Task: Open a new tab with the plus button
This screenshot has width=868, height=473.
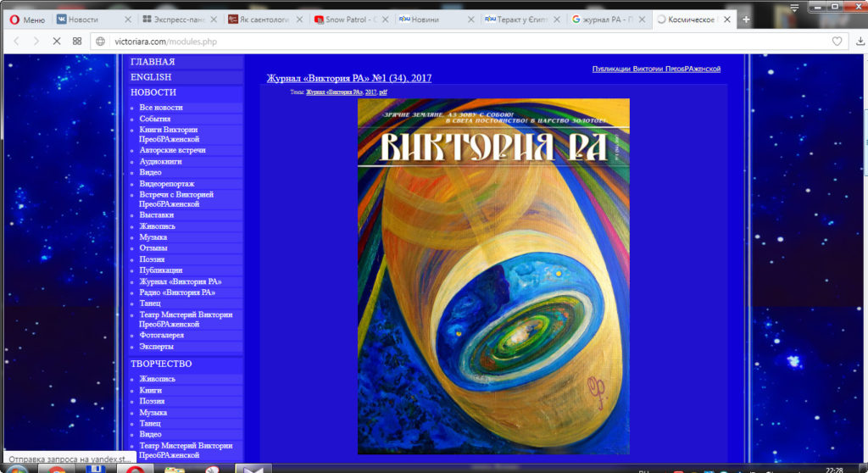Action: pyautogui.click(x=746, y=19)
